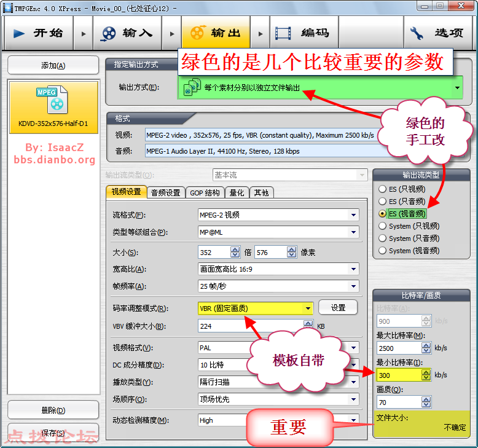This screenshot has width=478, height=448.
Task: Select System (视音频) radio button
Action: (382, 251)
